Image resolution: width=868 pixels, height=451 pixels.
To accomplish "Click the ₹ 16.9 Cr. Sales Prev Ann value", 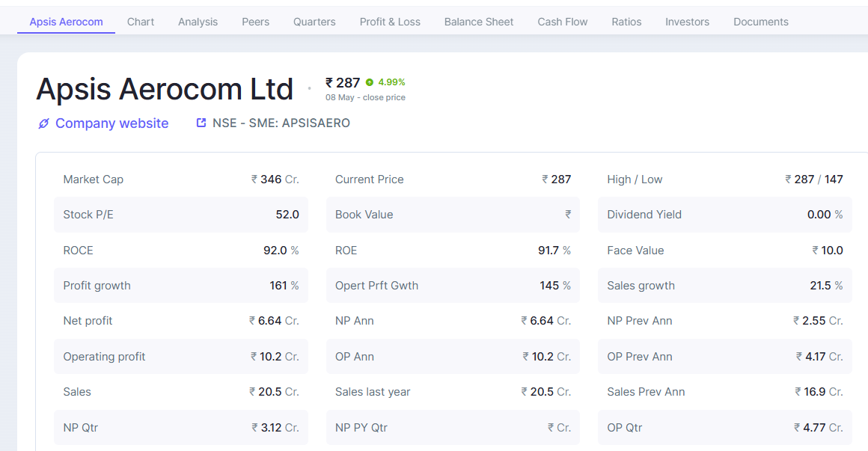I will click(819, 392).
